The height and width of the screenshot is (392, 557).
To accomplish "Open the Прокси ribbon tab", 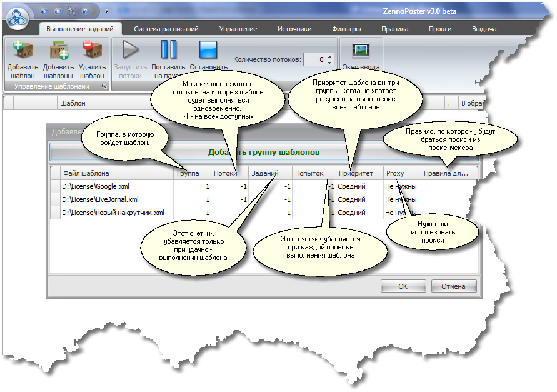I will click(440, 29).
